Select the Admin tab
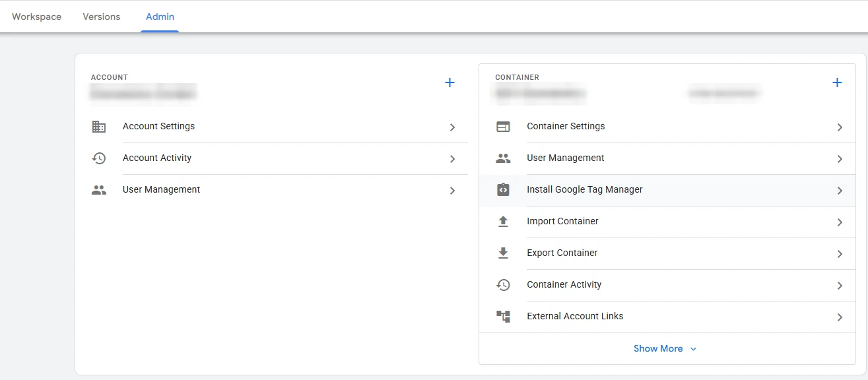The width and height of the screenshot is (868, 380). tap(160, 16)
